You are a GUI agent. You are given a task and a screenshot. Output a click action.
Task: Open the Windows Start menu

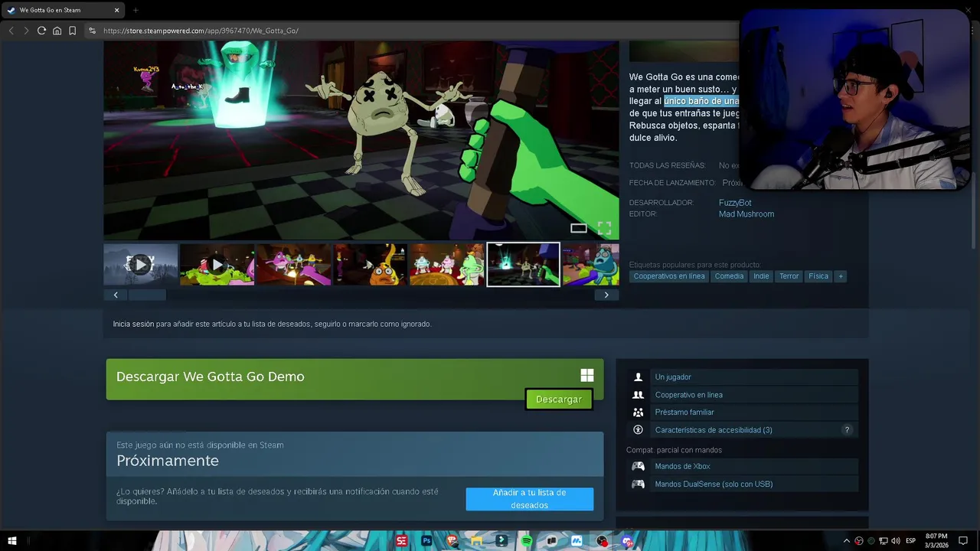click(x=12, y=541)
